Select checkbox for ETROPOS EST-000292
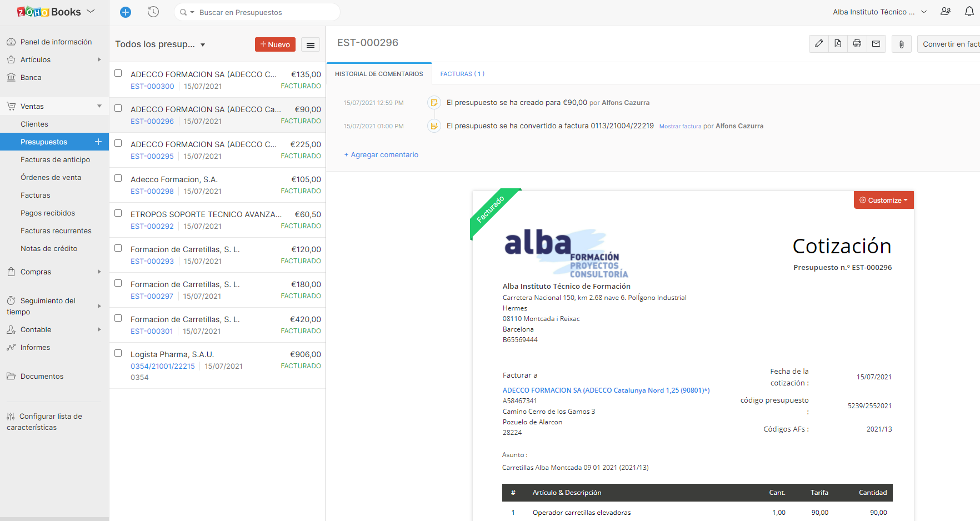Image resolution: width=980 pixels, height=521 pixels. [118, 213]
